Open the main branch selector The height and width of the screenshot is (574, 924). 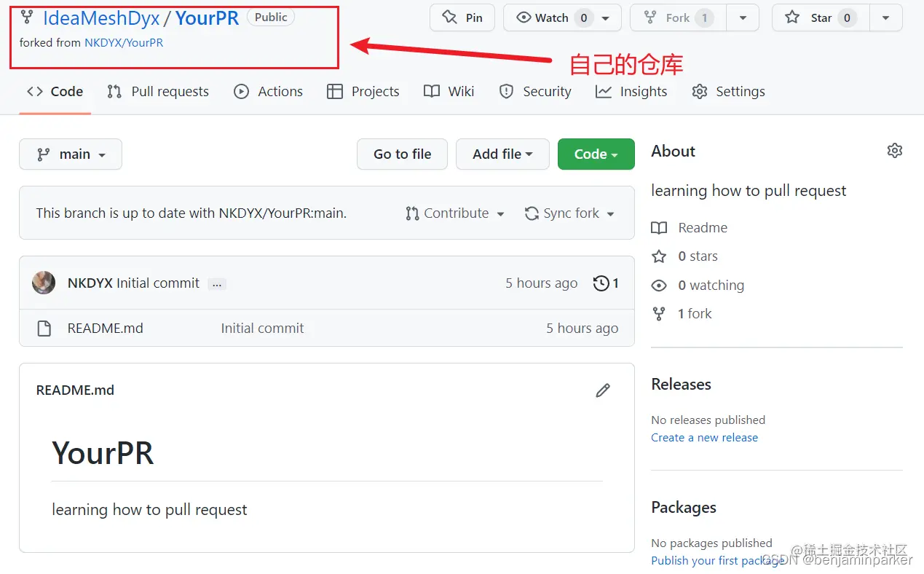click(71, 154)
